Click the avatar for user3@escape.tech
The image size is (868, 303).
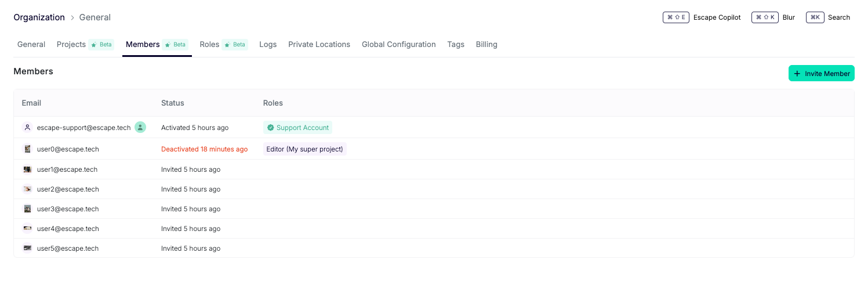coord(27,209)
